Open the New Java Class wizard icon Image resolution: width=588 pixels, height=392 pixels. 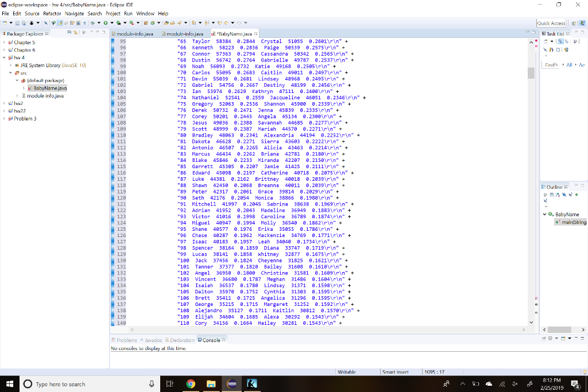pos(152,23)
